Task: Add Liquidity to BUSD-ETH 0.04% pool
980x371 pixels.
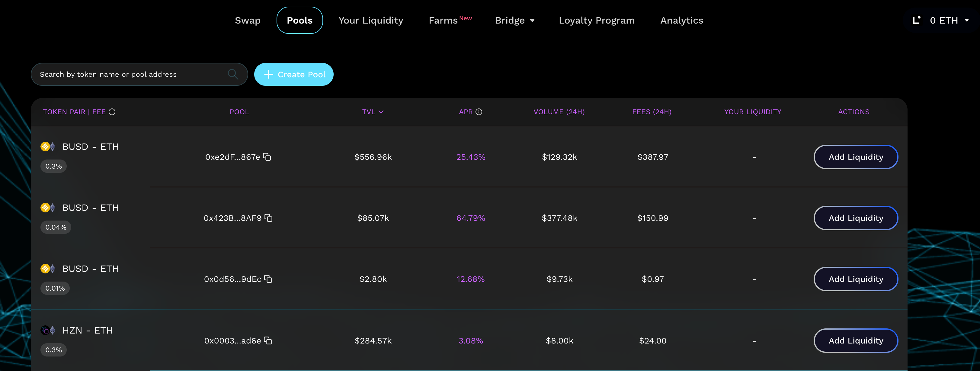Action: click(856, 218)
